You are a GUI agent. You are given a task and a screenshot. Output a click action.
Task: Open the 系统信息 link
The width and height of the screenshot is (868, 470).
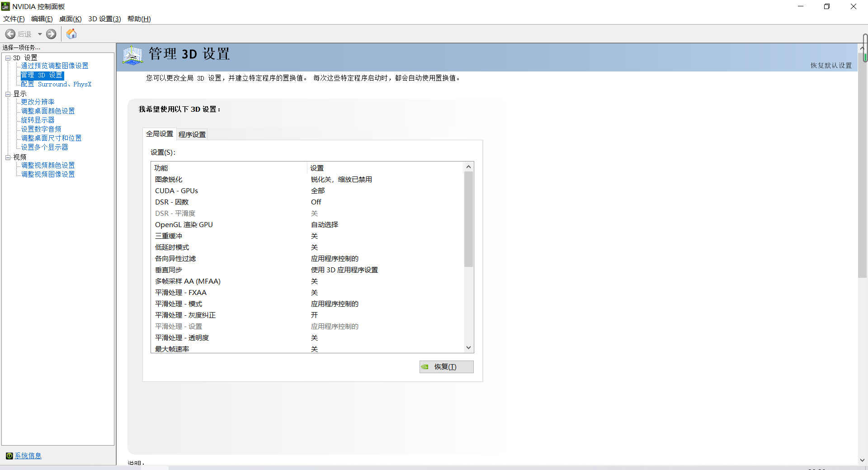tap(28, 456)
